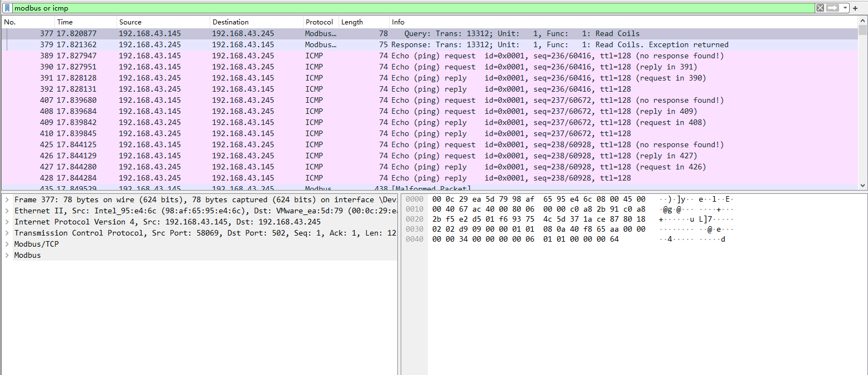The width and height of the screenshot is (868, 375).
Task: Select packet number 392
Action: click(x=430, y=89)
